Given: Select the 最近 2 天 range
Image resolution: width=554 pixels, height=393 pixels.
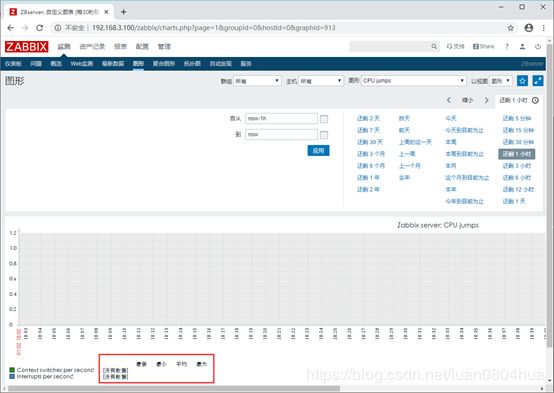Looking at the screenshot, I should 368,118.
